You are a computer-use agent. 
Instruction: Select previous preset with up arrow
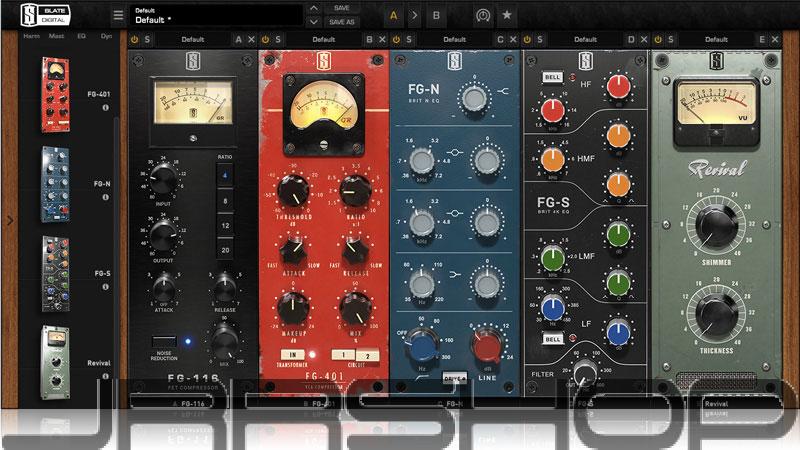coord(314,8)
